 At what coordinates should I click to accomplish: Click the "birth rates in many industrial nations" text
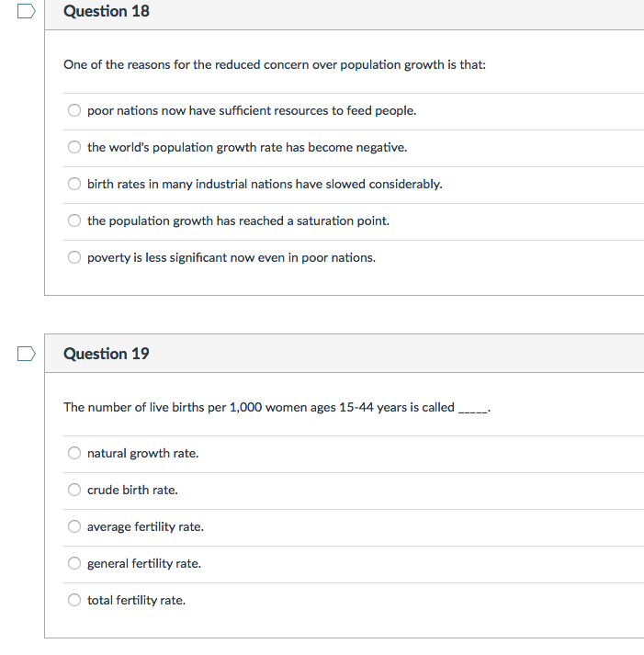[265, 185]
